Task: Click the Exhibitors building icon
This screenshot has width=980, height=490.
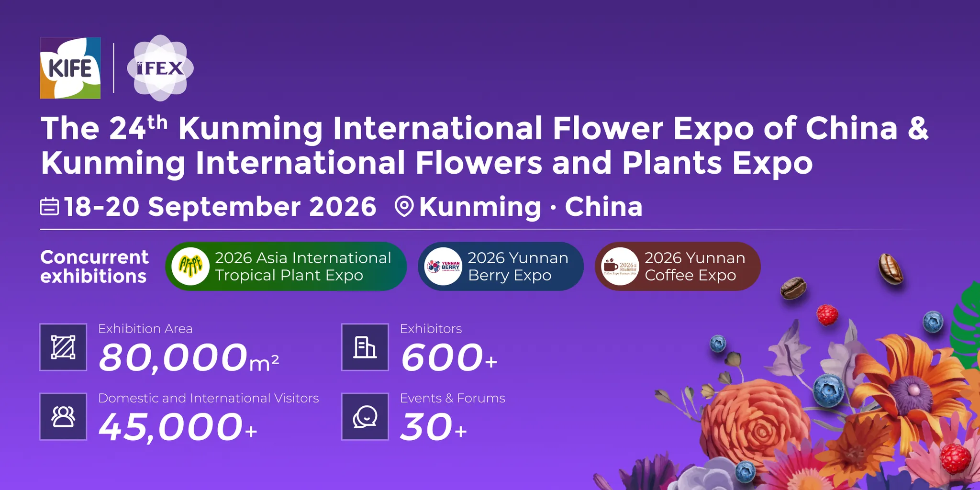Action: coord(365,347)
